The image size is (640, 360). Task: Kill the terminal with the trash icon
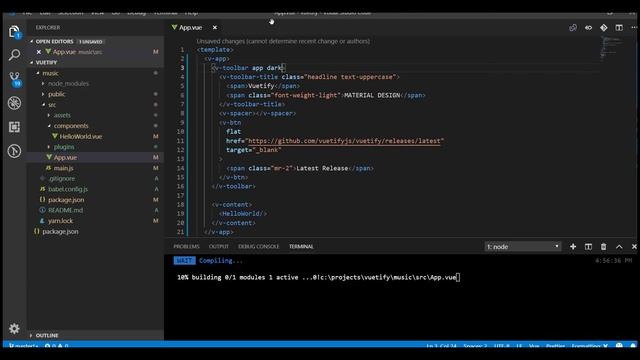click(603, 247)
